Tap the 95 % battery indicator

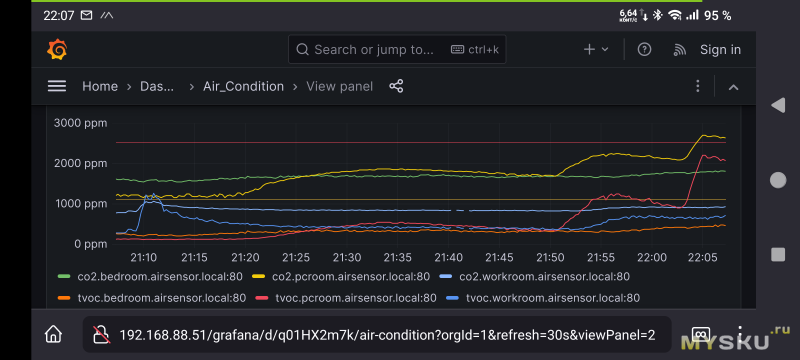click(717, 16)
